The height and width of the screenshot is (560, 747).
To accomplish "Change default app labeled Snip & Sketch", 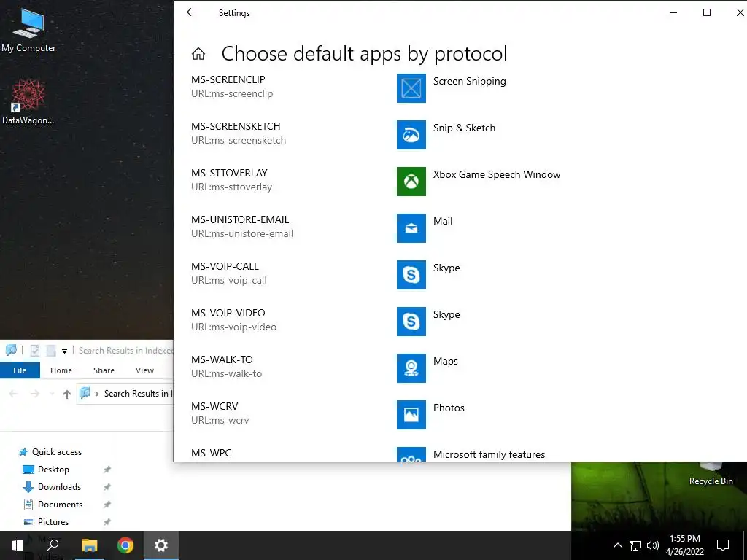I will point(464,128).
